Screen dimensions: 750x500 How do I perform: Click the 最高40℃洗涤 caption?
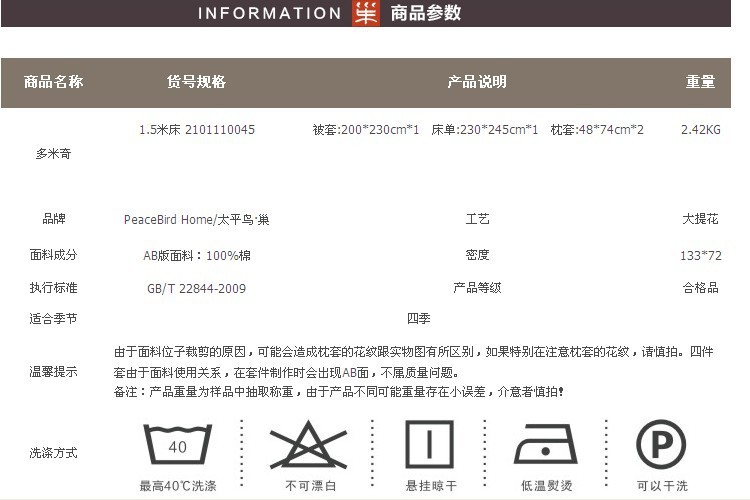click(177, 487)
